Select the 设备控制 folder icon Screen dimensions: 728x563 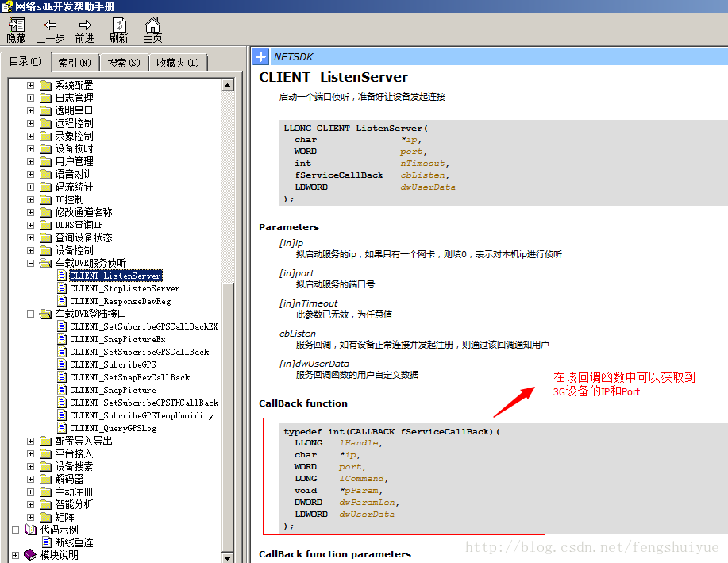point(45,250)
